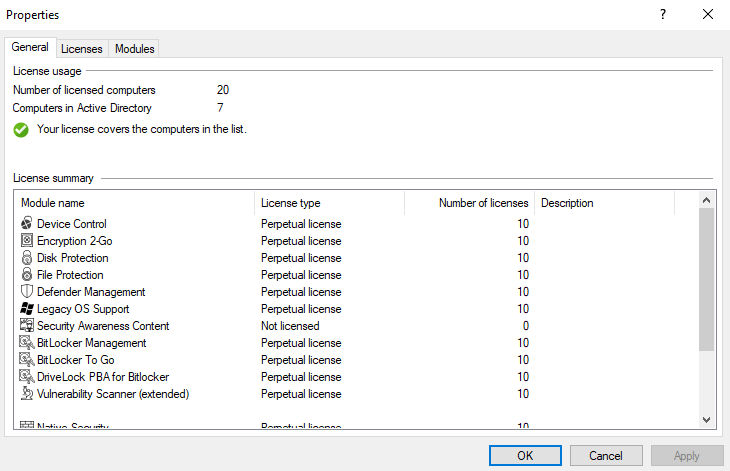This screenshot has height=471, width=730.
Task: Click the Defender Management shield icon
Action: [27, 292]
